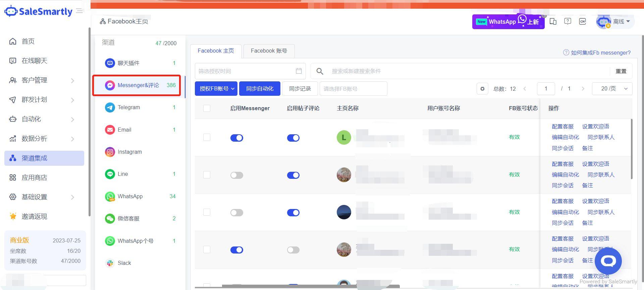Tick the select-all checkbox in table header

[x=207, y=108]
